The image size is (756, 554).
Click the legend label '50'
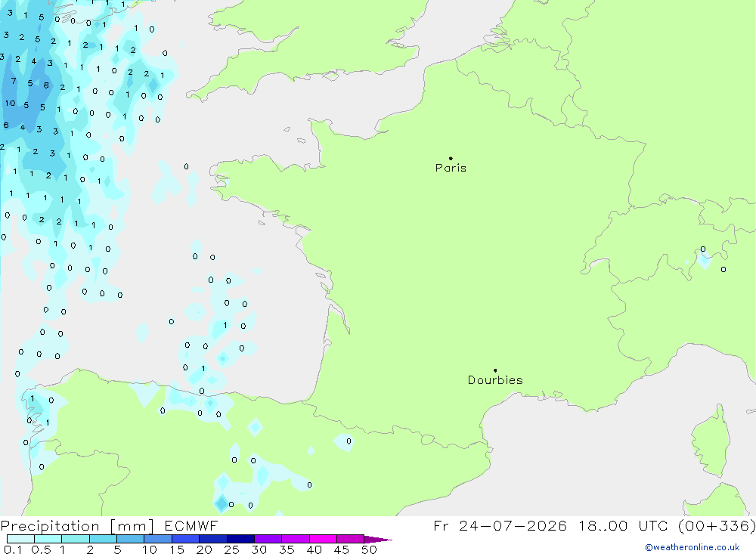click(x=369, y=549)
